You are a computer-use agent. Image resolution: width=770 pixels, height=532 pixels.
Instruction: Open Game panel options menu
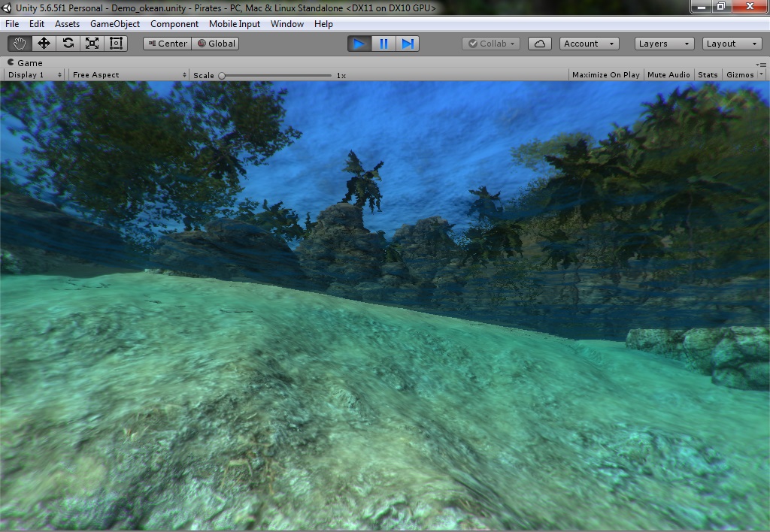(x=761, y=65)
